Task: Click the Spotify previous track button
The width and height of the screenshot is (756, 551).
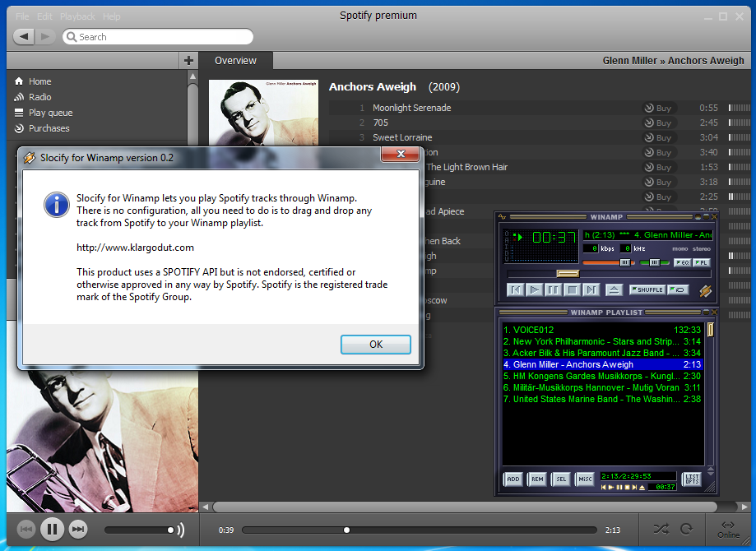Action: point(26,530)
